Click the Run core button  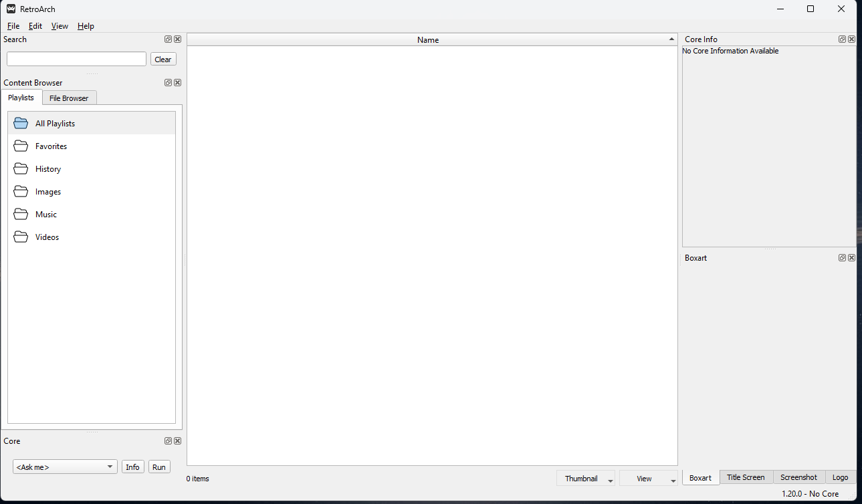[159, 467]
